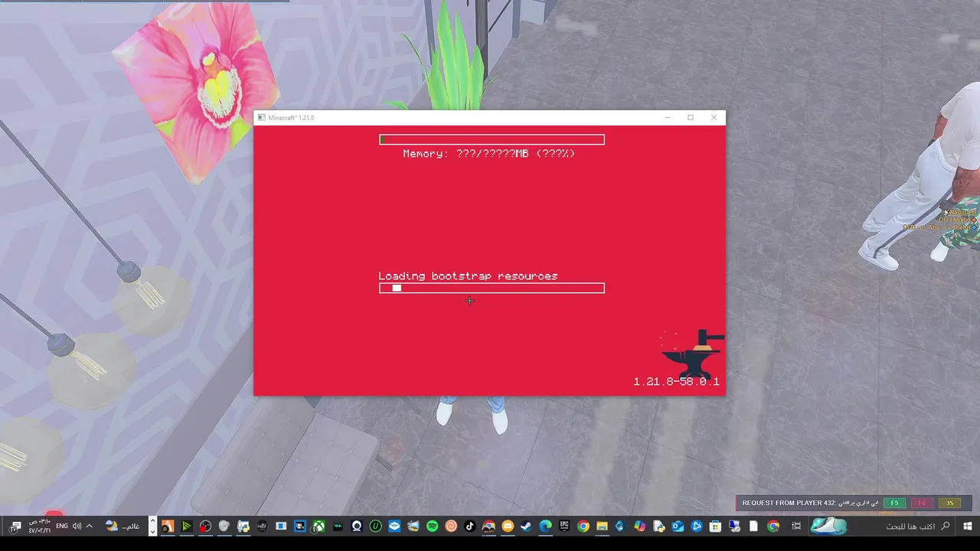Image resolution: width=980 pixels, height=551 pixels.
Task: Open the notification center icon
Action: pyautogui.click(x=16, y=527)
